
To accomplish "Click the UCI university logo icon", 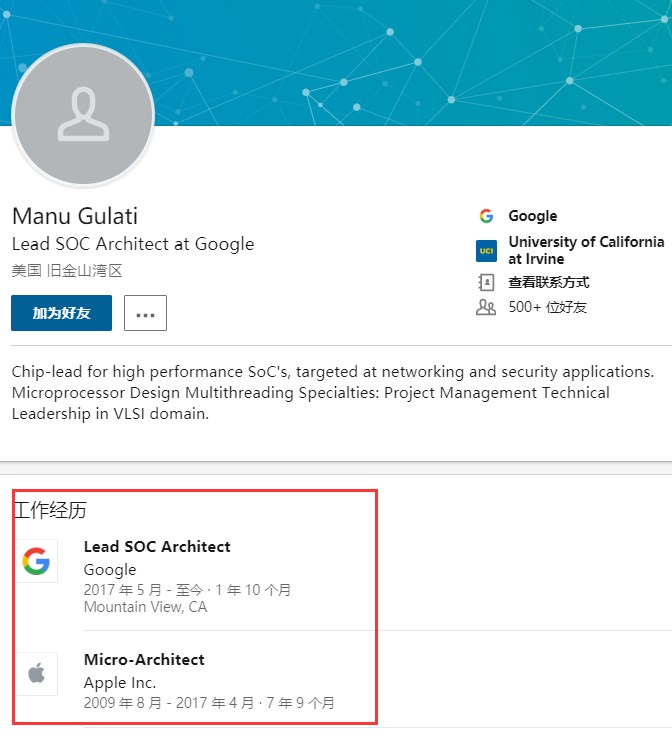I will coord(486,251).
